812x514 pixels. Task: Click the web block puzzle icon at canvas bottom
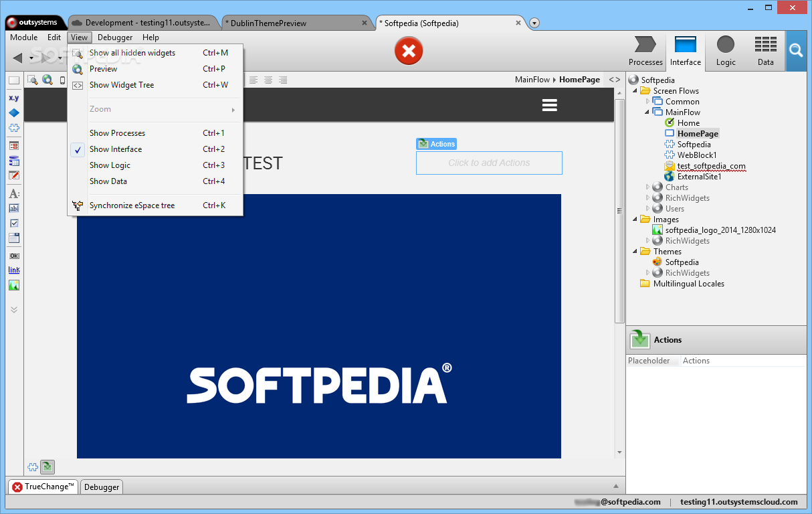pyautogui.click(x=33, y=467)
